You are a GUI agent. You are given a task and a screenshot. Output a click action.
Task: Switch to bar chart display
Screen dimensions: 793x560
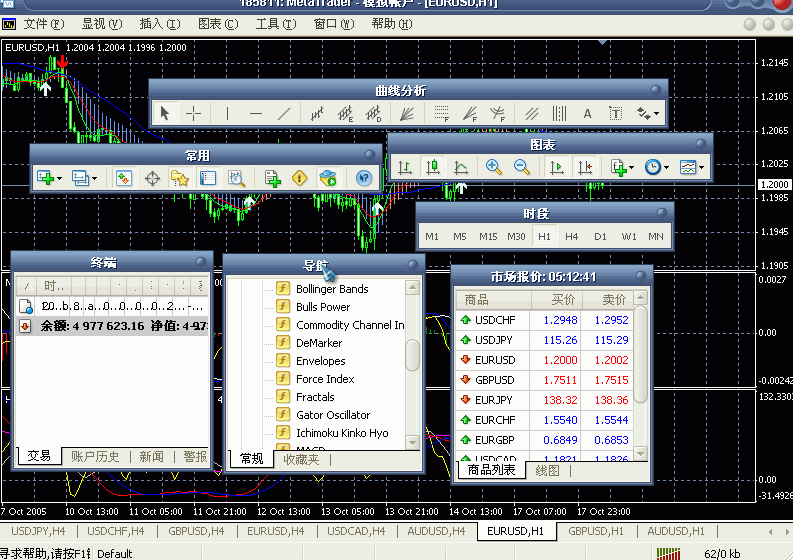pyautogui.click(x=405, y=167)
